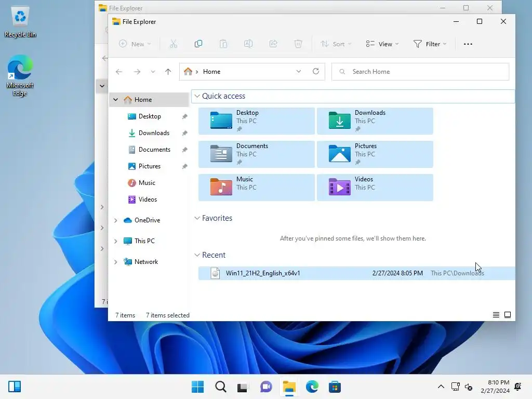Refresh the Home view
The height and width of the screenshot is (399, 532).
point(316,71)
